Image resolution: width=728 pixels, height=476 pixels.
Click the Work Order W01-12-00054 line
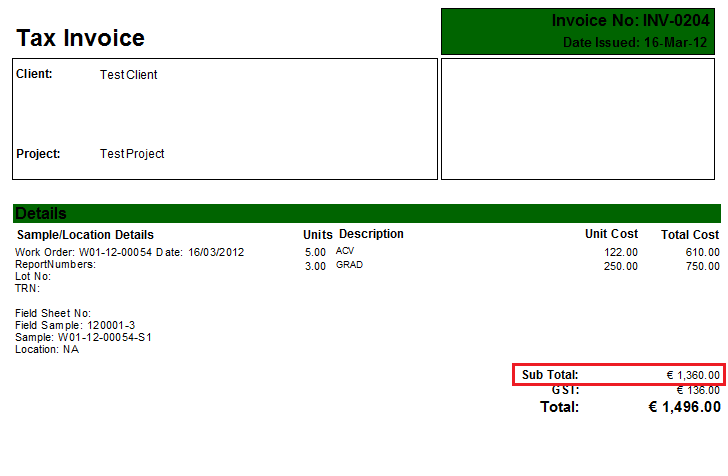130,252
